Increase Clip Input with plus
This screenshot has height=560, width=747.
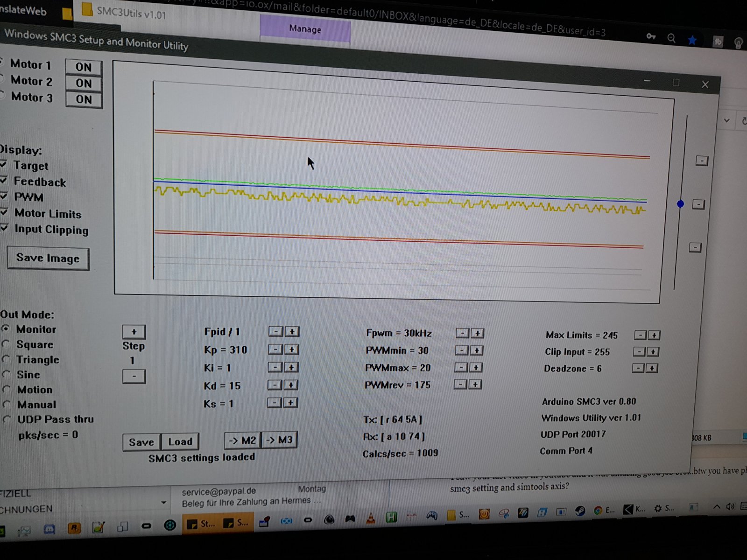(x=653, y=351)
